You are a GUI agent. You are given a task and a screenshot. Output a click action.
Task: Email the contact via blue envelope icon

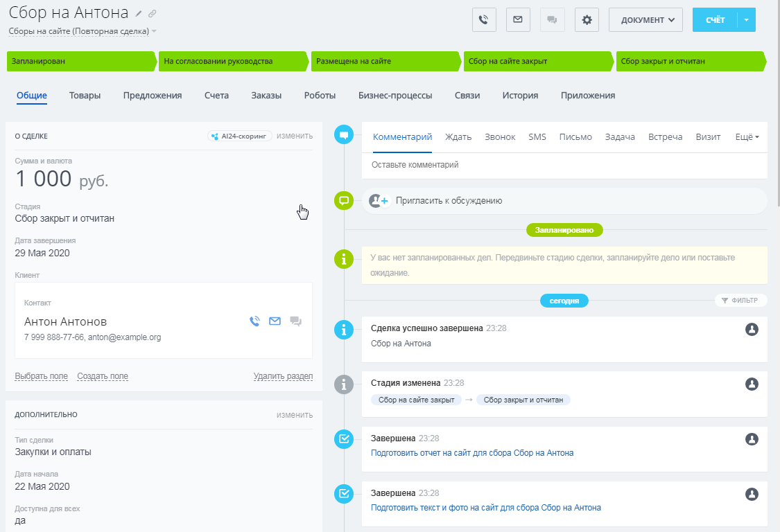point(275,321)
